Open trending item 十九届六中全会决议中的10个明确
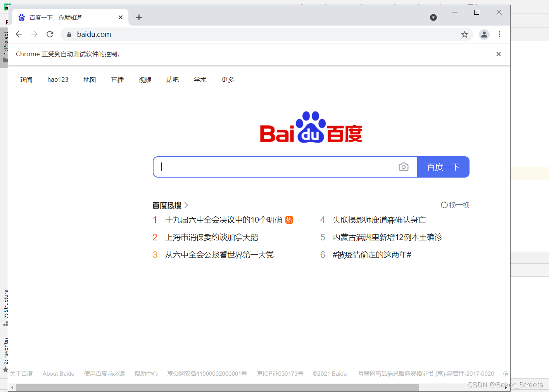The height and width of the screenshot is (392, 549). point(224,220)
